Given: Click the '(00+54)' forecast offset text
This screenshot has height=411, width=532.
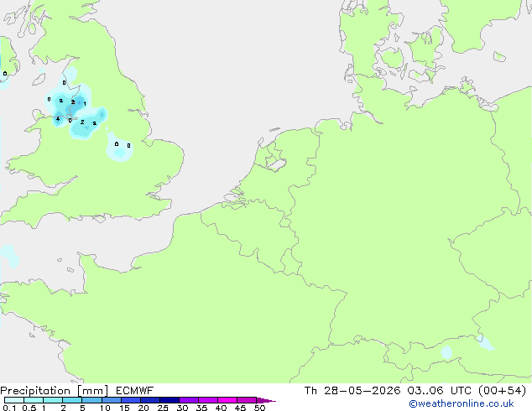Looking at the screenshot, I should click(x=502, y=391).
